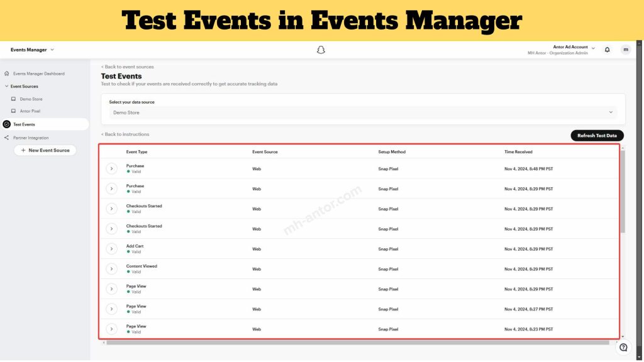Viewport: 644px width, 362px height.
Task: Click the Valid status under Content Viewed
Action: coord(134,272)
